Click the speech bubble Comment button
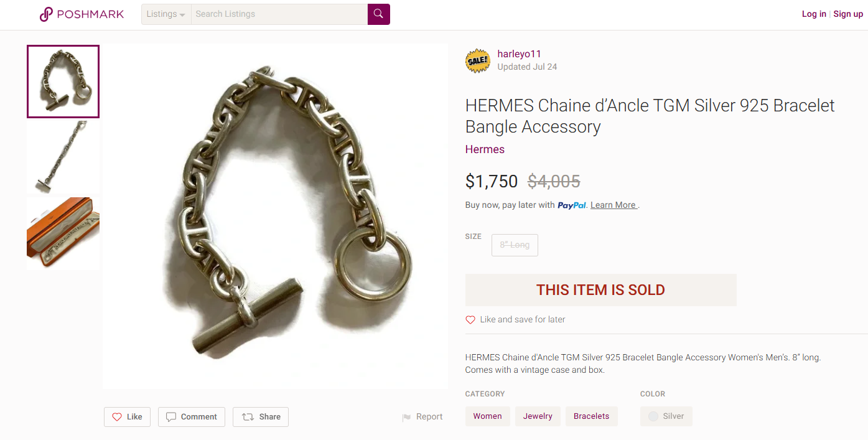 click(x=192, y=417)
